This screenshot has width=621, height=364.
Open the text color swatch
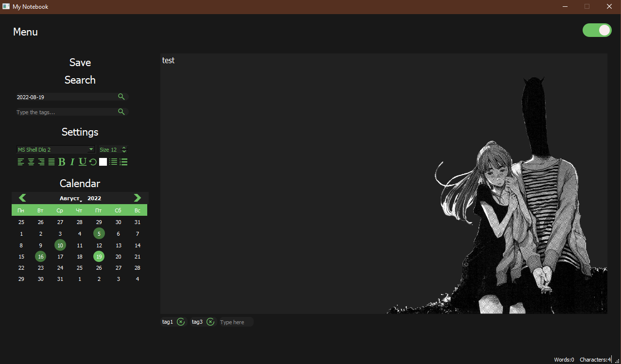point(103,162)
